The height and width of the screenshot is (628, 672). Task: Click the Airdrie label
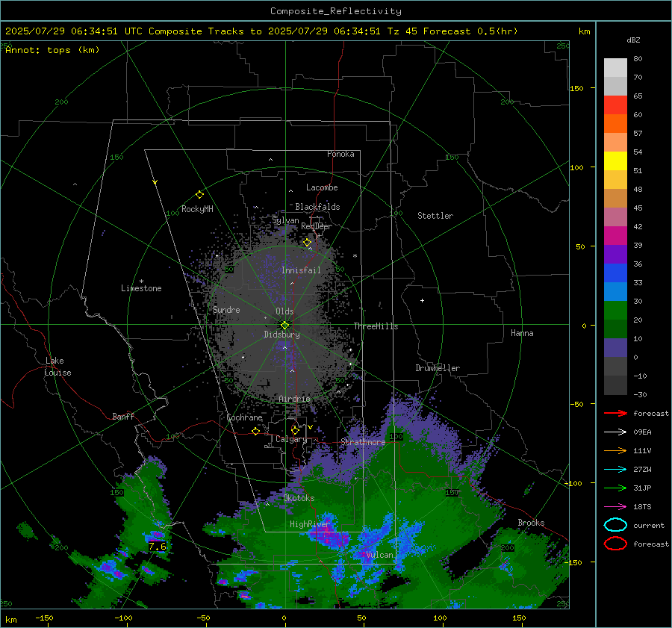click(294, 399)
